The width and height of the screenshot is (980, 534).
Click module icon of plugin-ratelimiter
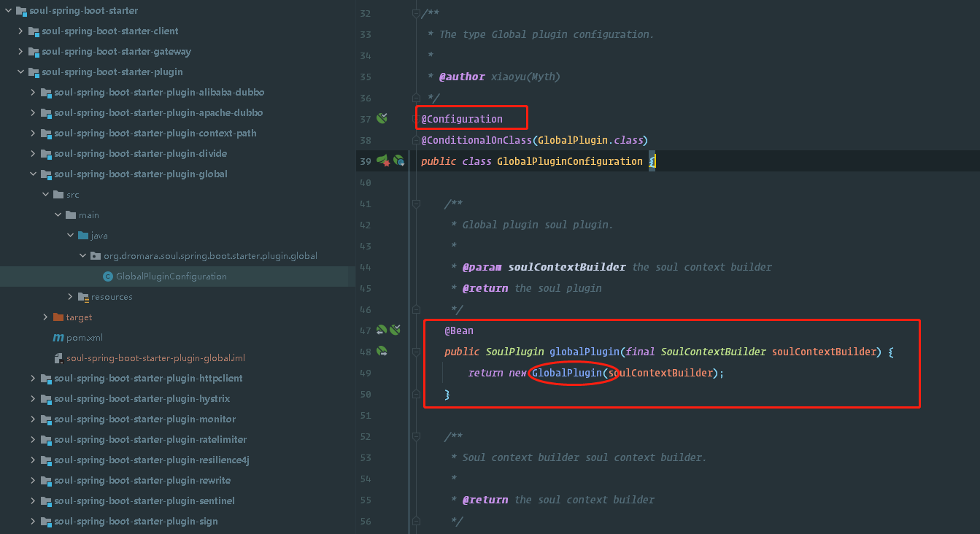click(x=47, y=440)
